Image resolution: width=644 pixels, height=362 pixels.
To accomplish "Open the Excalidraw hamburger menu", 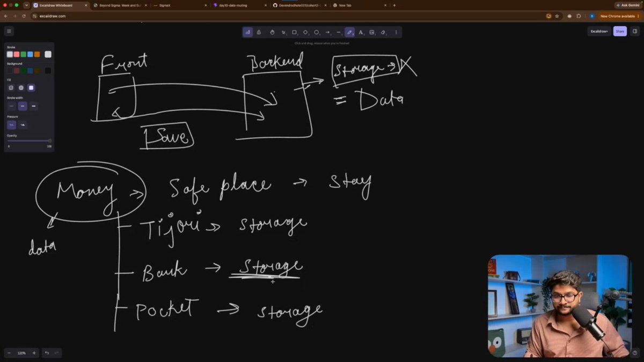I will [9, 31].
